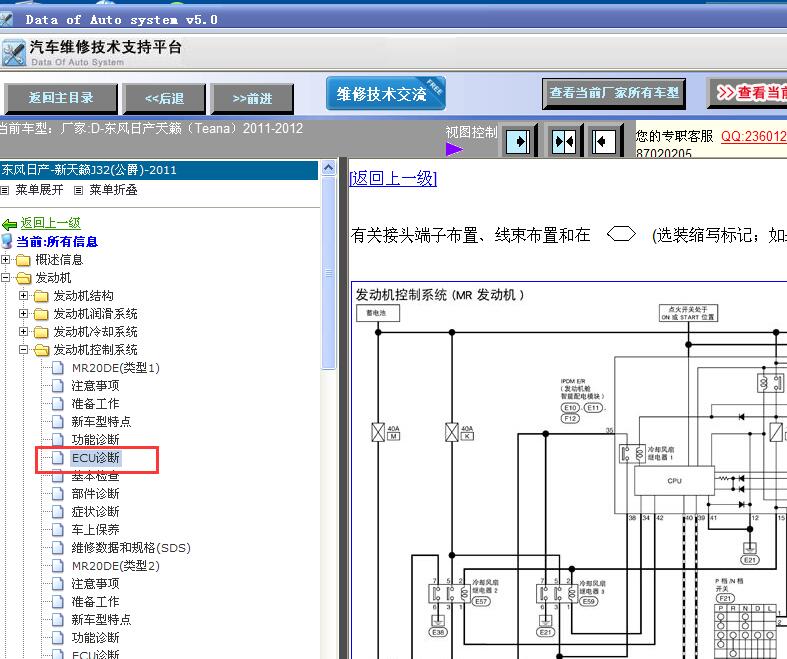Select the 东风日产-新天籁J32(公爵)-2011 header bar
The image size is (787, 659).
[159, 170]
